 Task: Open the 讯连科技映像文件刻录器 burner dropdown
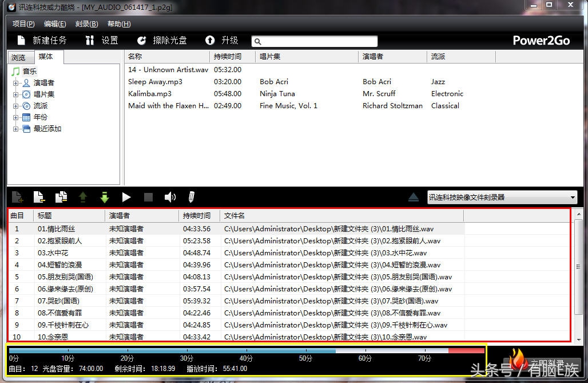tap(572, 197)
